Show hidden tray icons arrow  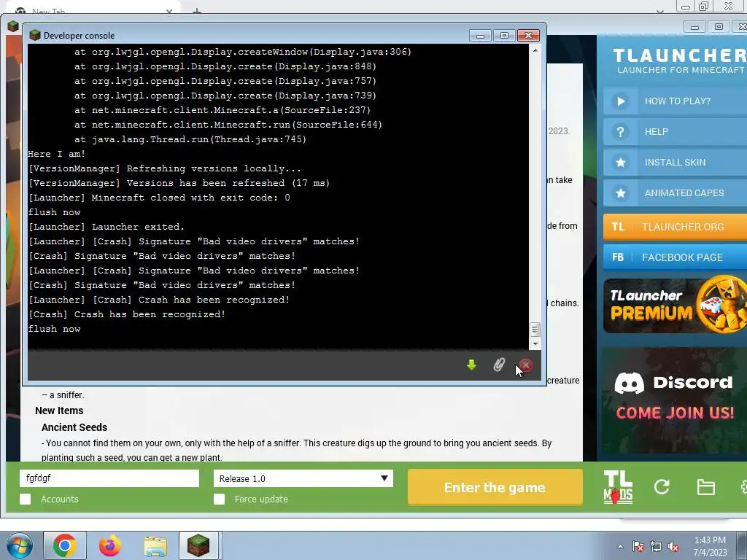coord(620,546)
